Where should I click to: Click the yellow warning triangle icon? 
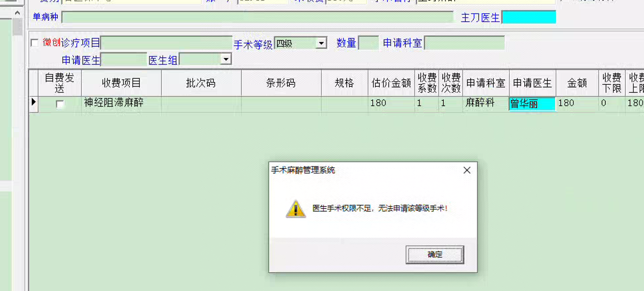coord(295,208)
